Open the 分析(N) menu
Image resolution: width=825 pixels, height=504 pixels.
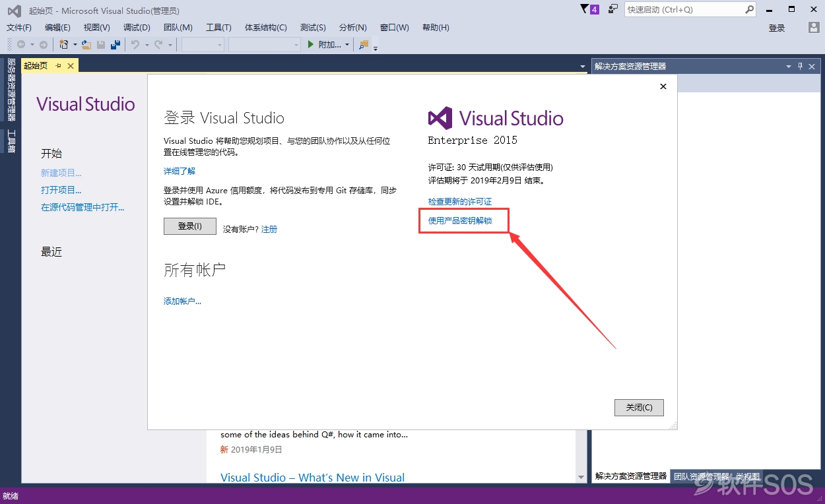[x=353, y=28]
